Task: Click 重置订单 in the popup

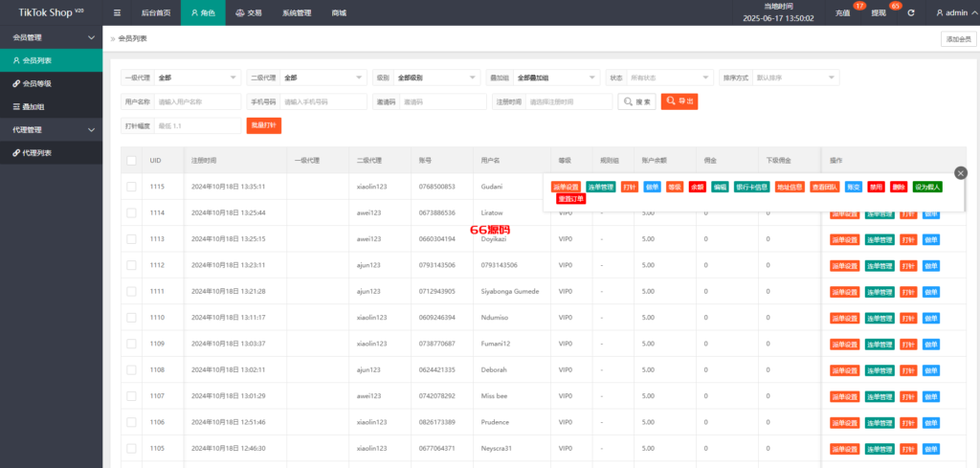Action: pos(570,199)
